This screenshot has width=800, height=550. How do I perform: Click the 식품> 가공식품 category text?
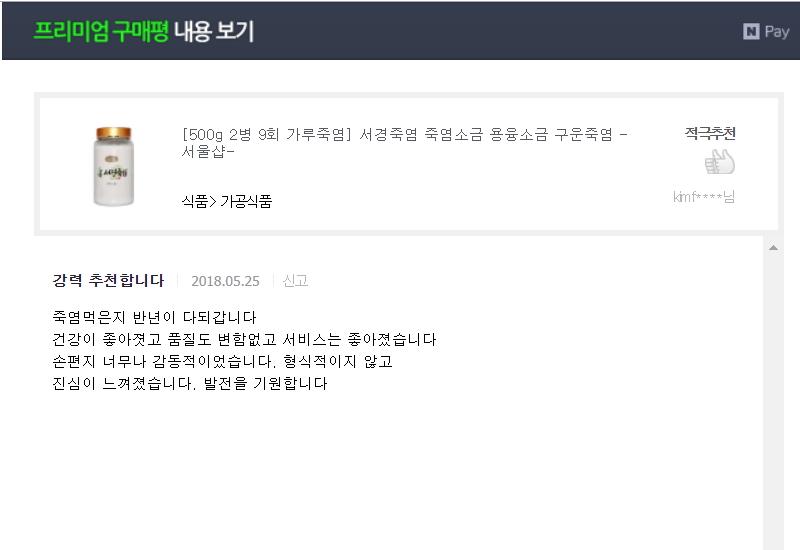coord(227,201)
